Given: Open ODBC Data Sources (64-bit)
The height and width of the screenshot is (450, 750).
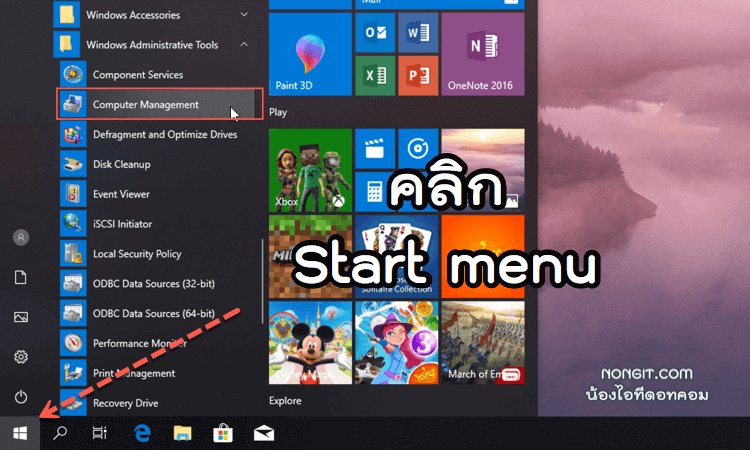Looking at the screenshot, I should pyautogui.click(x=158, y=313).
